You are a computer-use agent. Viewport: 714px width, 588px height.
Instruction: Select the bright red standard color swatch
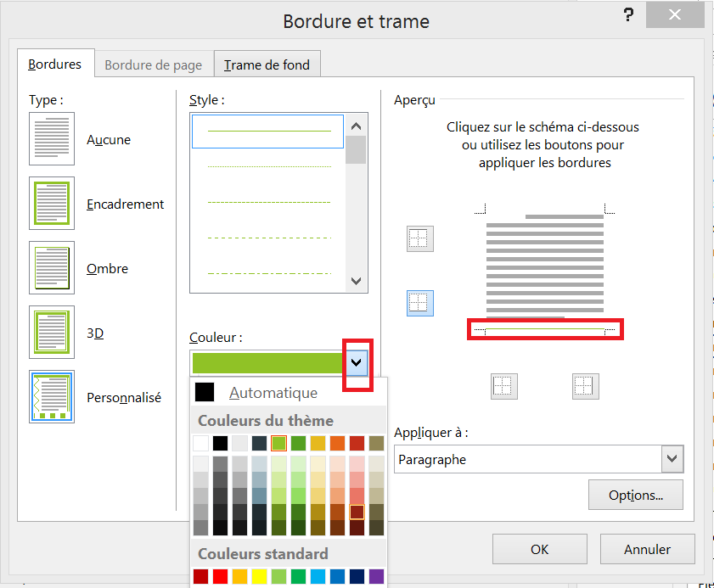[x=221, y=578]
